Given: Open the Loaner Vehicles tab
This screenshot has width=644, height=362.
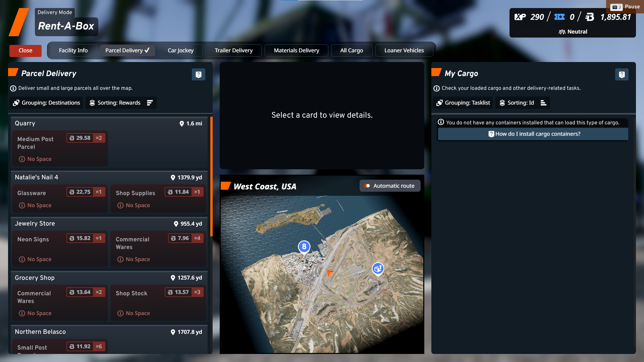Looking at the screenshot, I should pos(404,50).
